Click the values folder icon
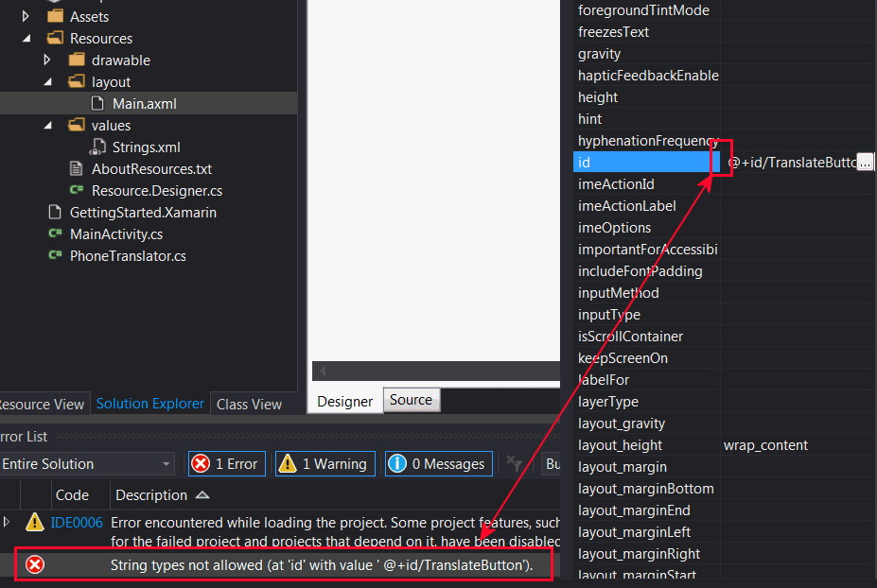Screen dimensions: 877x588 point(77,125)
